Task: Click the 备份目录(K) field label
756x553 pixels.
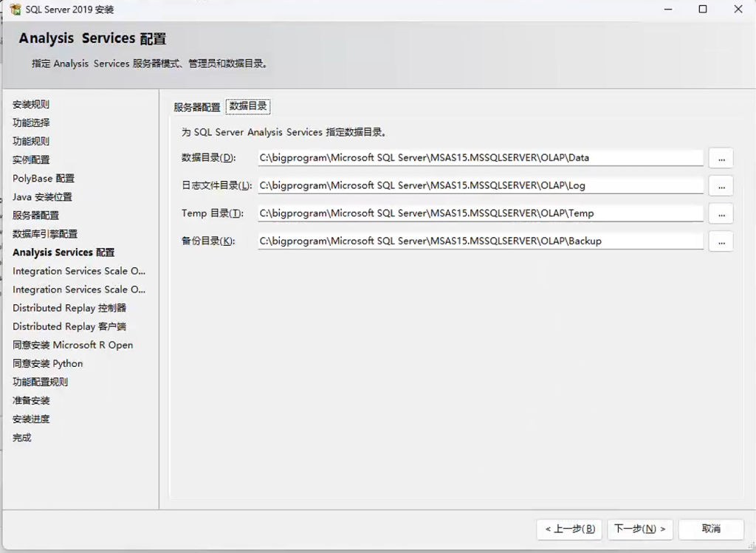Action: click(207, 241)
